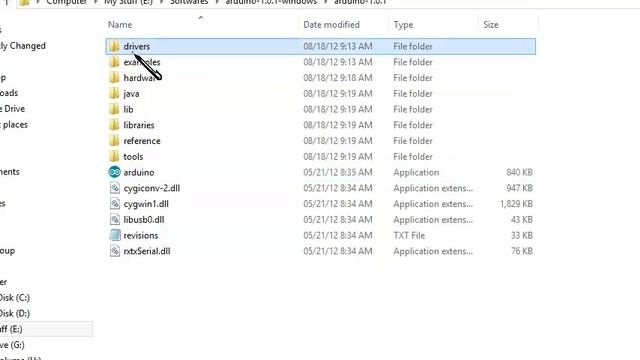Sort files by Date modified column
Viewport: 640px width, 360px height.
(331, 24)
